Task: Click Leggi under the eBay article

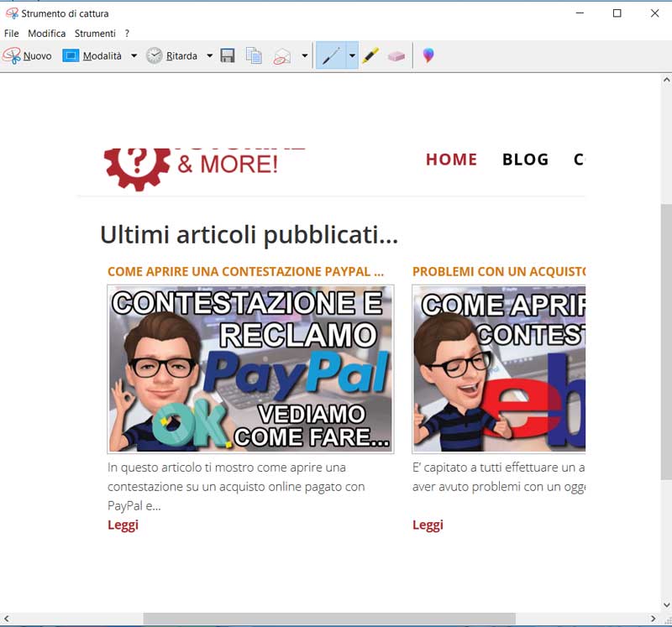Action: (x=428, y=525)
